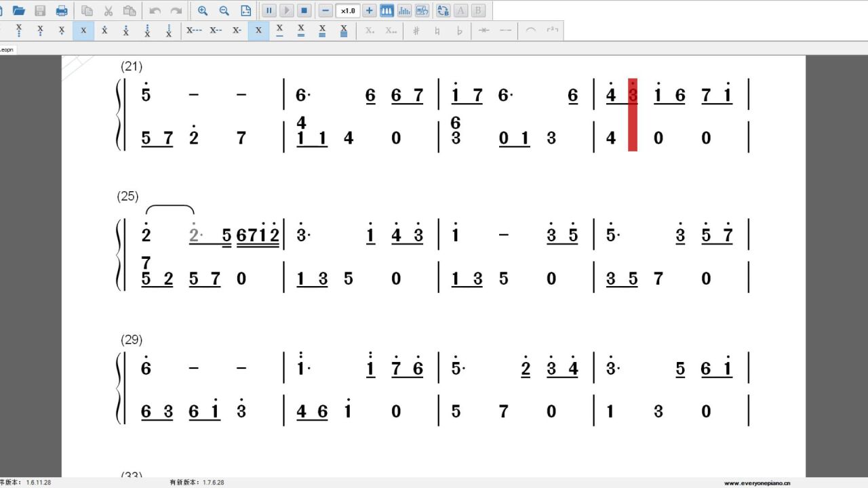Select the triple-low-octave note X

click(x=19, y=30)
